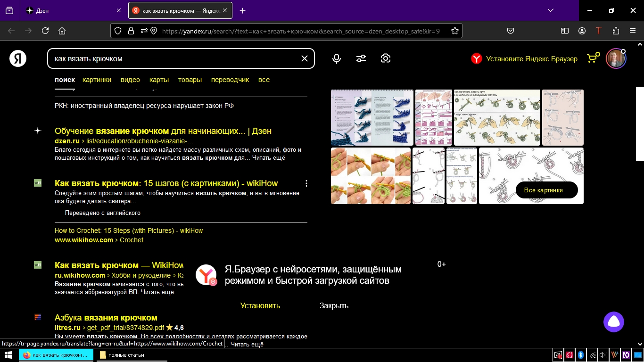This screenshot has width=644, height=362.
Task: Reload the current page
Action: pos(45,31)
